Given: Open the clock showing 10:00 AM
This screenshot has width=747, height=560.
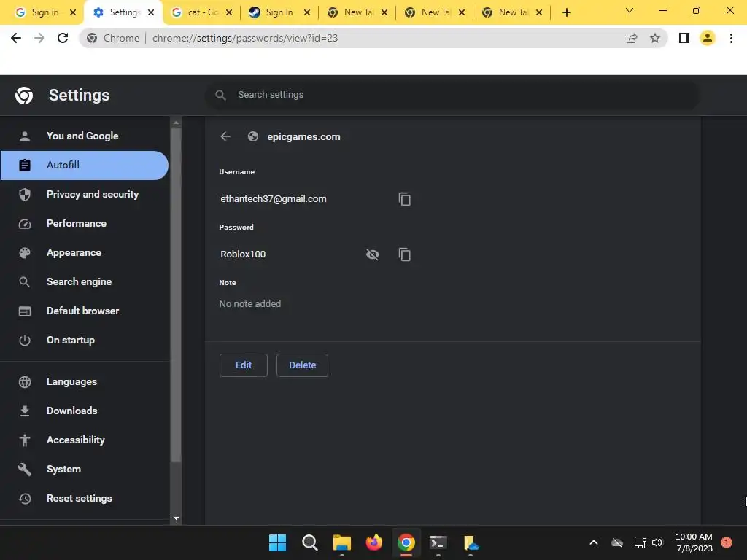Looking at the screenshot, I should pyautogui.click(x=694, y=542).
